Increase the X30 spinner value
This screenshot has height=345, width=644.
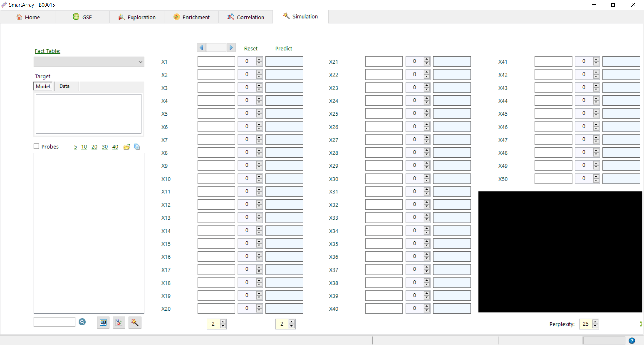click(427, 177)
